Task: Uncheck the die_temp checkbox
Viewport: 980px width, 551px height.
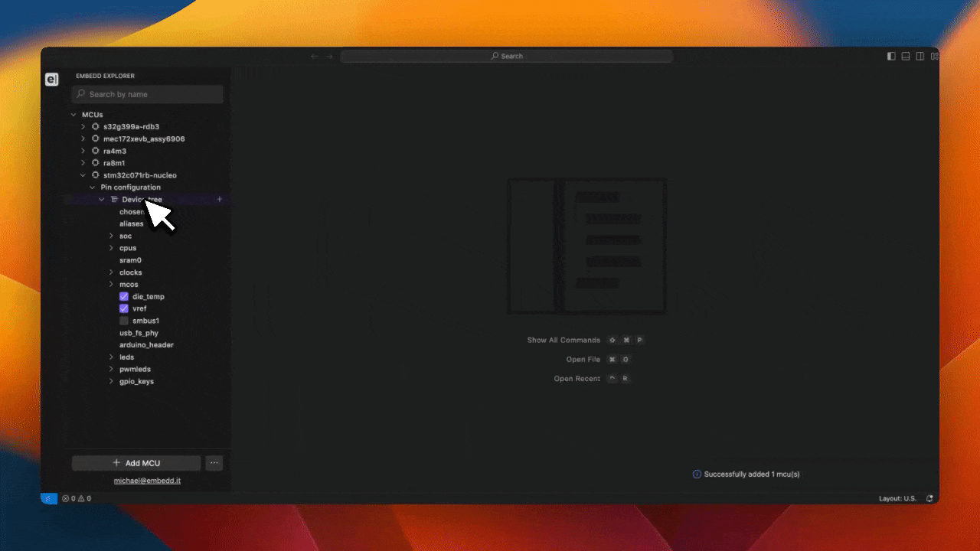Action: [x=124, y=296]
